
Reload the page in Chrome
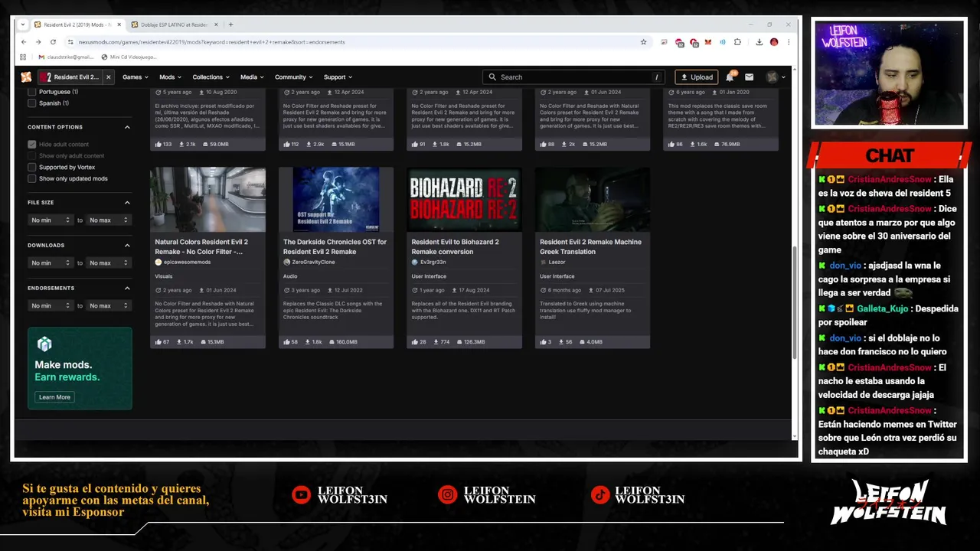click(53, 42)
